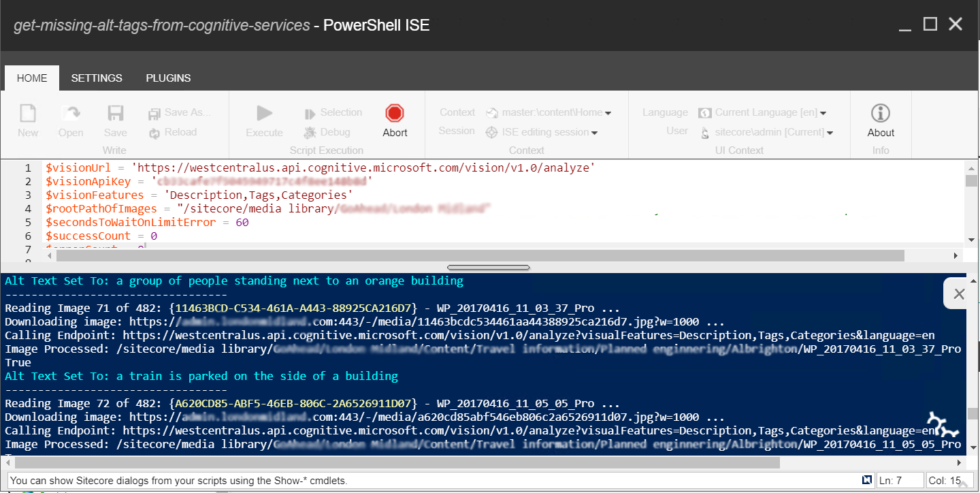Expand the ISE editing session dropdown
The height and width of the screenshot is (493, 980).
[x=542, y=132]
